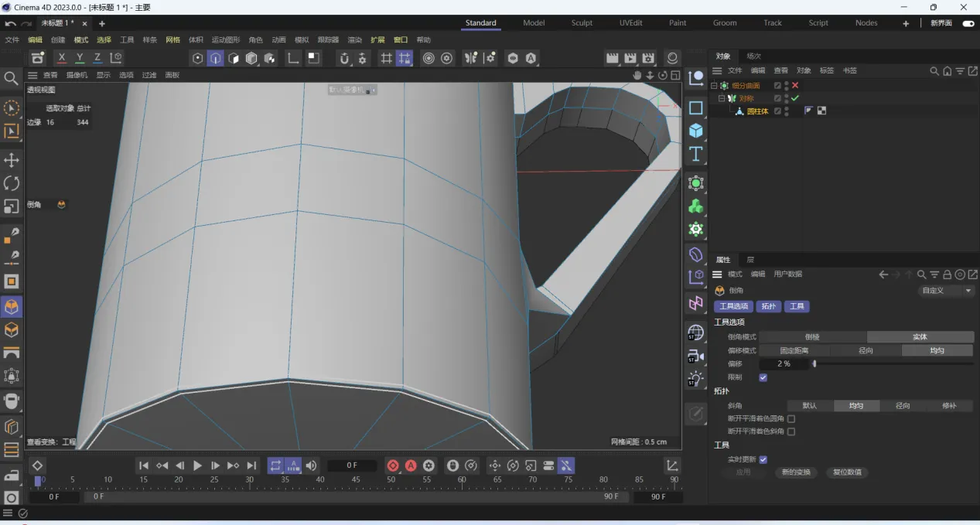This screenshot has width=980, height=525.
Task: Select the Text spline tool icon
Action: [x=696, y=154]
